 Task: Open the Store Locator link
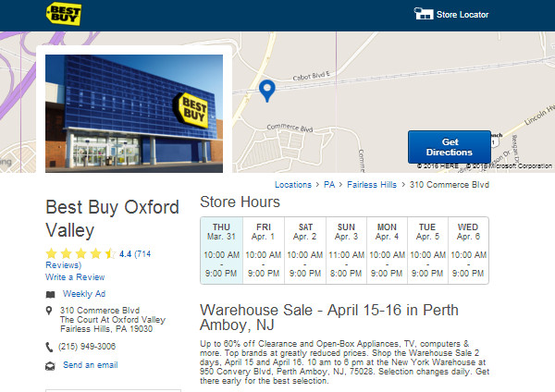coord(462,15)
